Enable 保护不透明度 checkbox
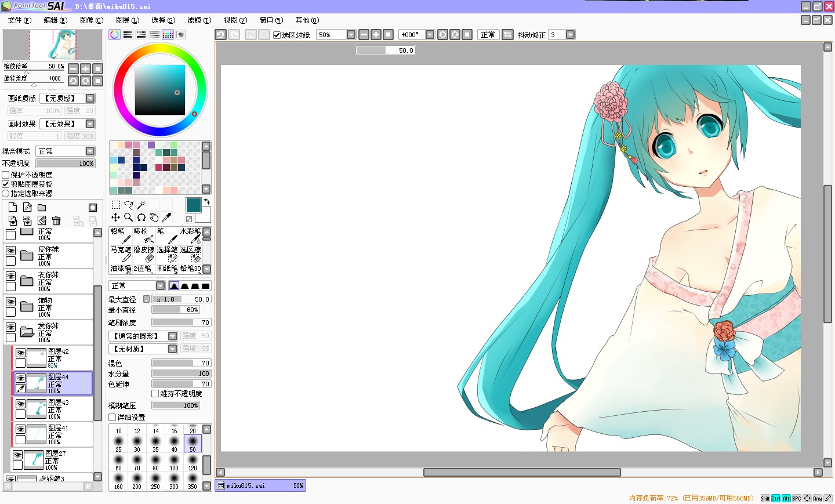The height and width of the screenshot is (504, 835). click(6, 175)
